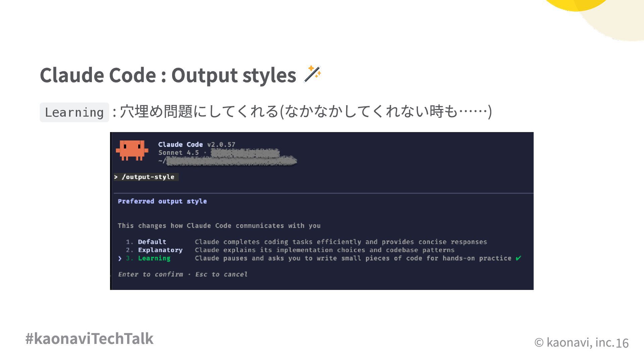
Task: Click the green checkmark after Learning description
Action: click(518, 258)
